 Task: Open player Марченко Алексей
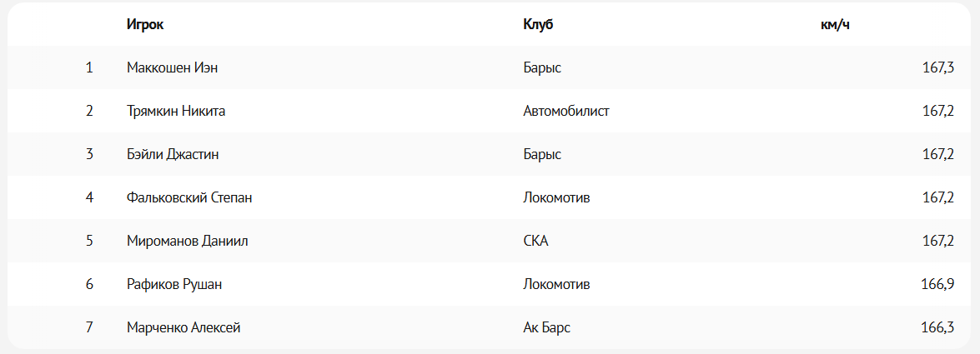[x=183, y=327]
